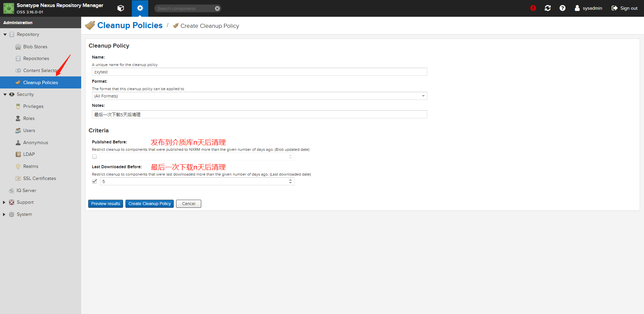Enable the Published Before checkbox
This screenshot has width=644, height=314.
[95, 157]
